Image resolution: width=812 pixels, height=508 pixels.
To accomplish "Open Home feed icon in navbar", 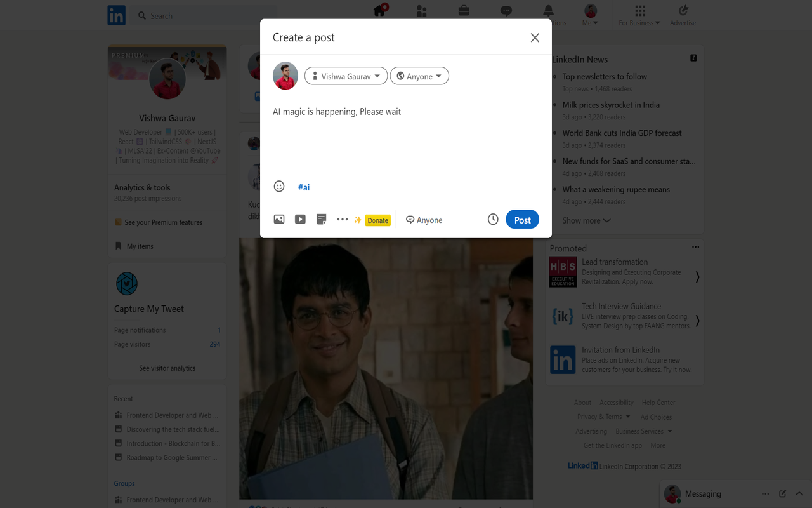I will (380, 10).
